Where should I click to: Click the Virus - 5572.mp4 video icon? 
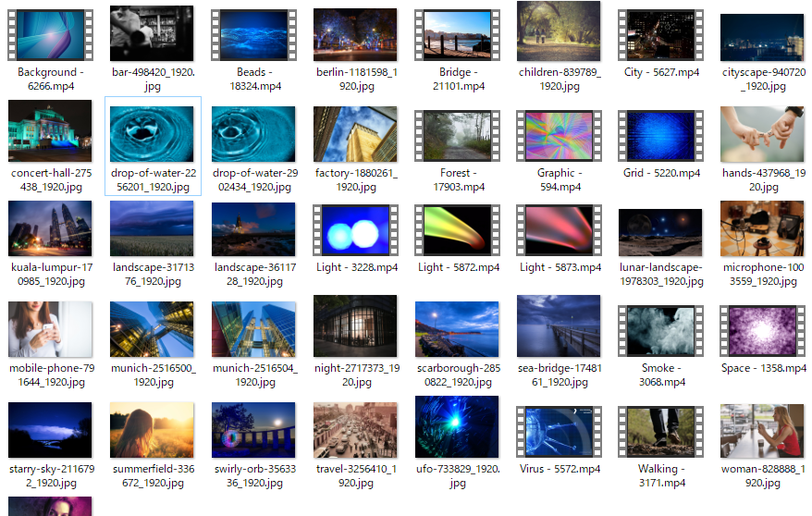[559, 432]
